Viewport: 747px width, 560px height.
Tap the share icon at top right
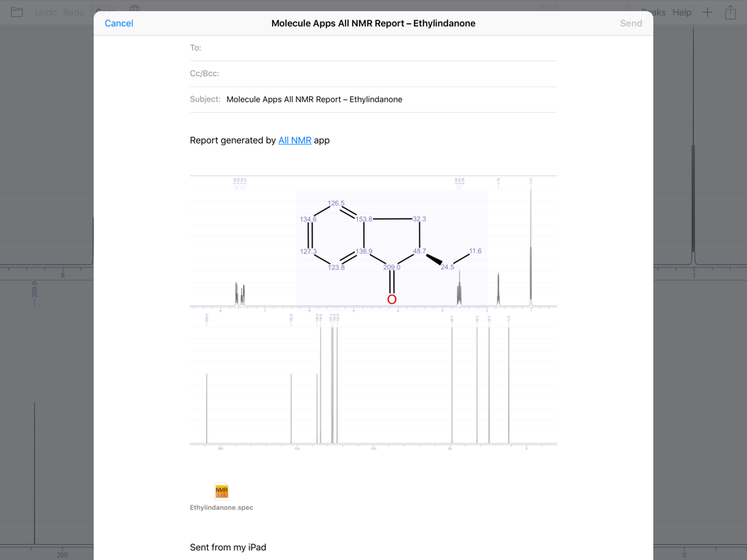coord(731,13)
